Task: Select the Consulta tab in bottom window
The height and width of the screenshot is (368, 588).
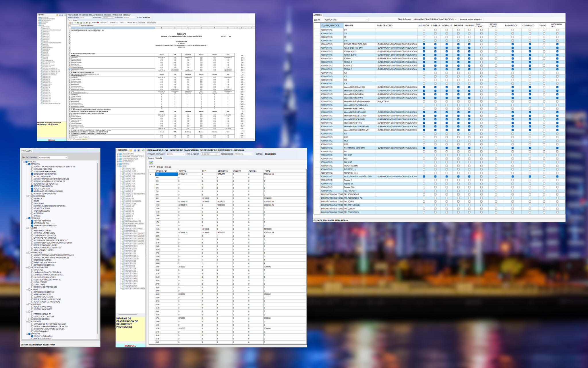Action: [158, 158]
